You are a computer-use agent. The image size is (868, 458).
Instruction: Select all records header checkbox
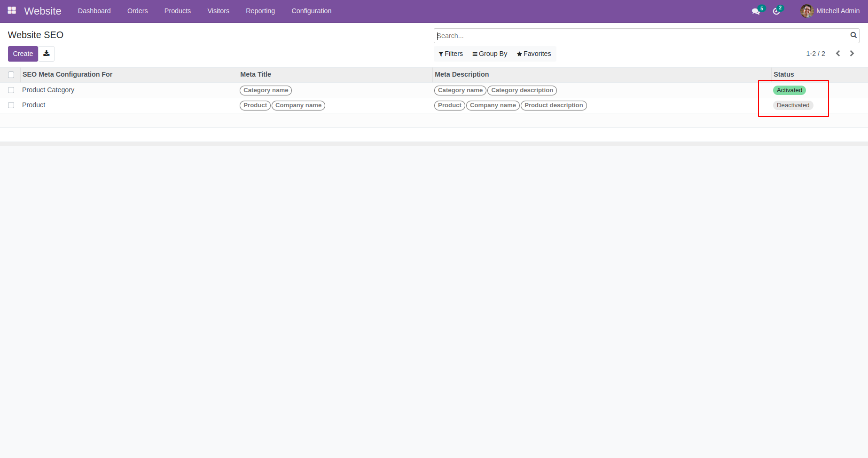click(x=11, y=75)
